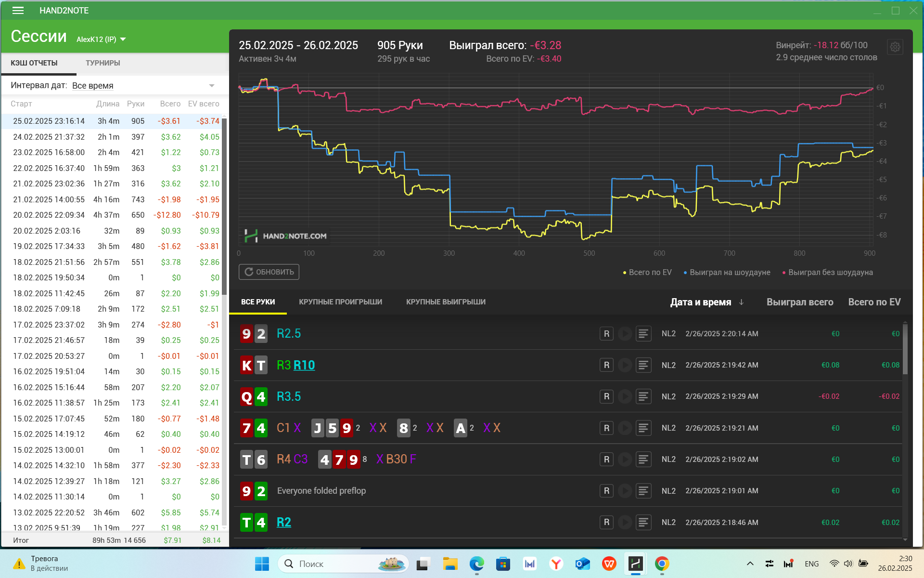
Task: Toggle Выиграл без шоудауна legend series
Action: (x=827, y=273)
